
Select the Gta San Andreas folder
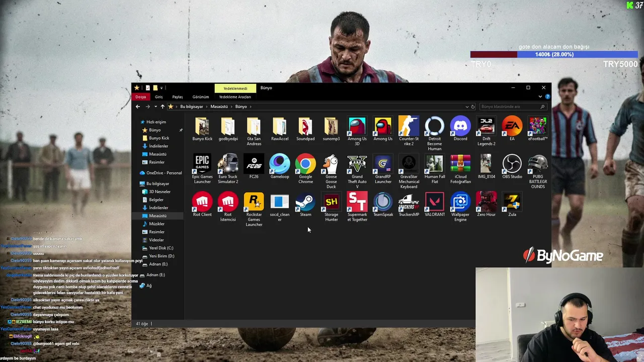point(254,131)
